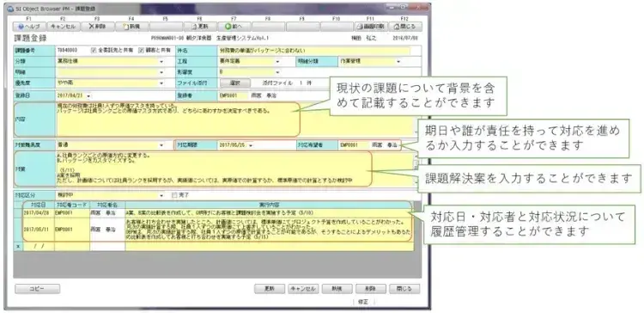The width and height of the screenshot is (644, 313).
Task: Click the 実行内容 column header
Action: point(270,205)
